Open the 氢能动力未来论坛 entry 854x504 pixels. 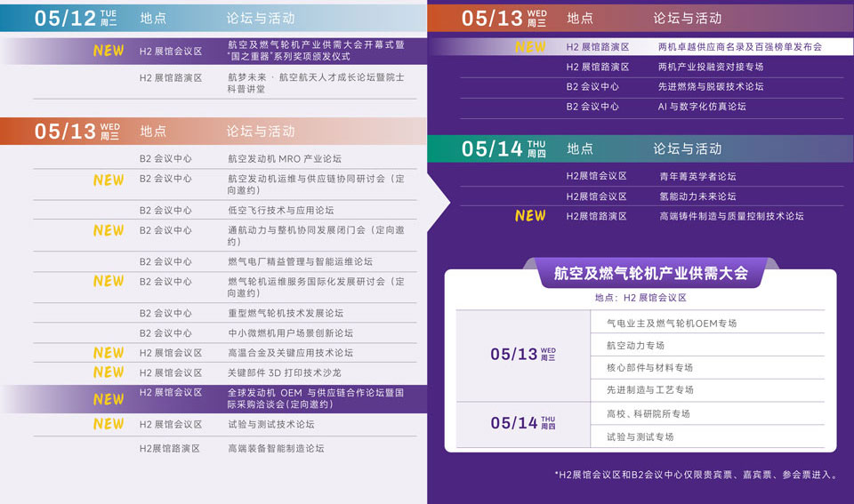click(x=697, y=196)
